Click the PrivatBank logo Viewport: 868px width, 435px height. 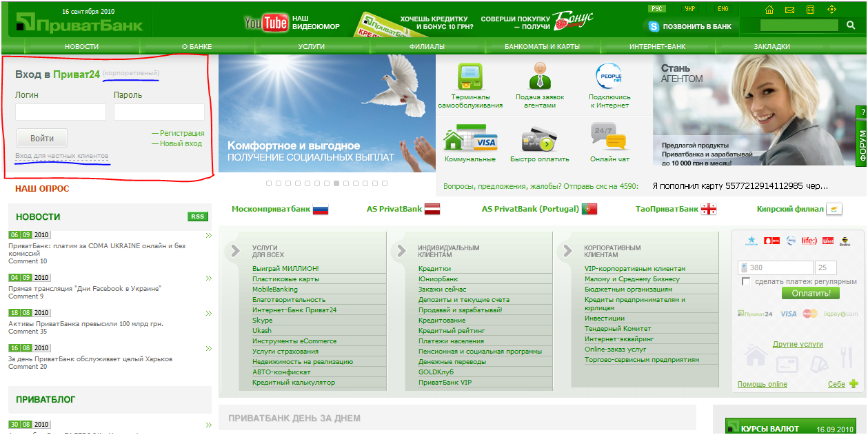79,26
